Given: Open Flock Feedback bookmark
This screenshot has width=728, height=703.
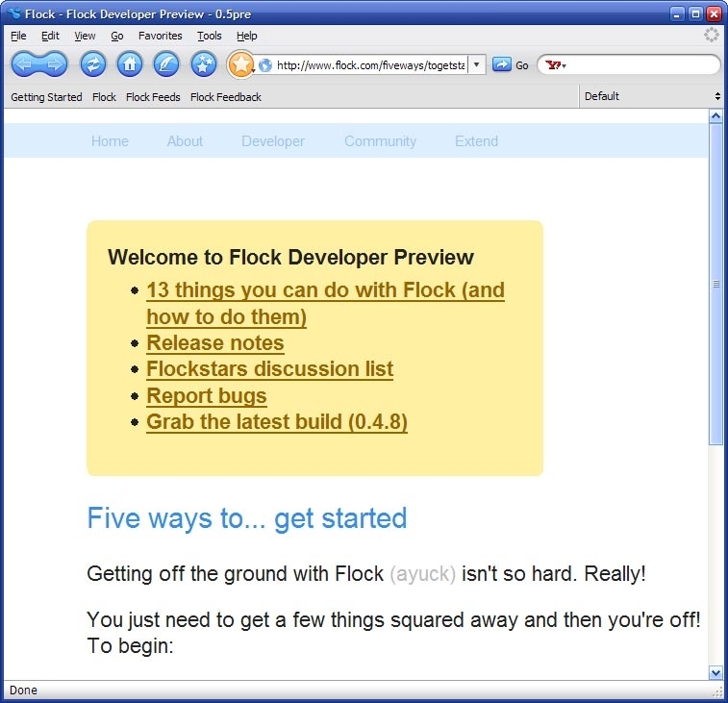Looking at the screenshot, I should tap(226, 97).
